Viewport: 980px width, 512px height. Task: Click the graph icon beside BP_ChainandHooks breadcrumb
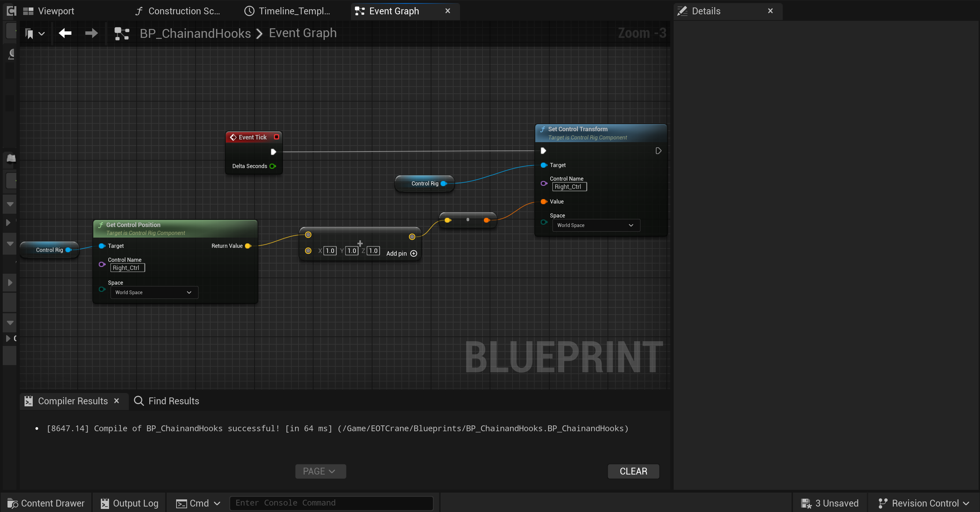click(122, 33)
